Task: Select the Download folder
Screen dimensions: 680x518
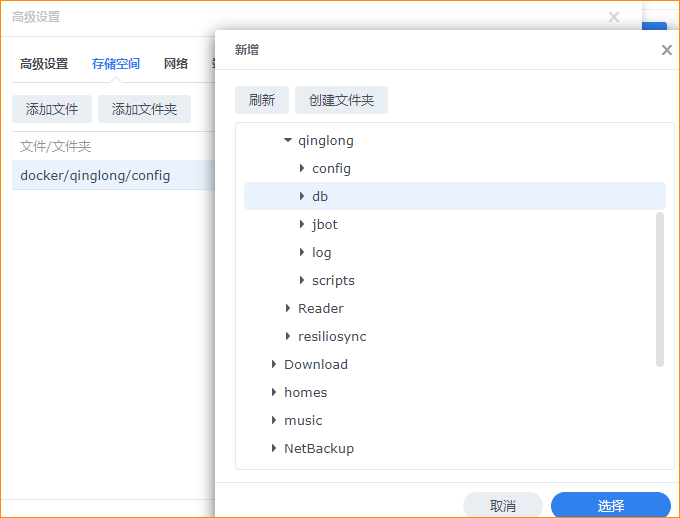Action: 315,365
